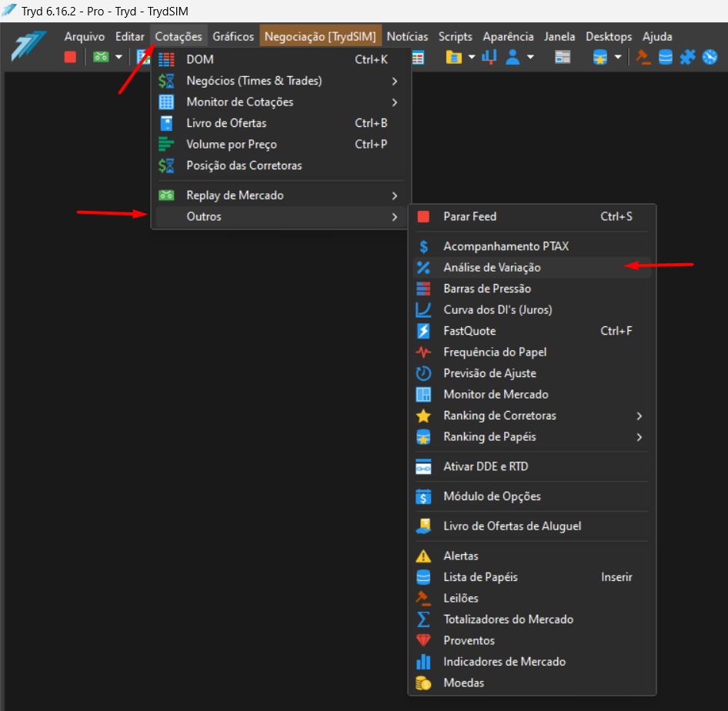Click the blue database cylinder toolbar icon
Screen dimensions: 728x711
(666, 57)
